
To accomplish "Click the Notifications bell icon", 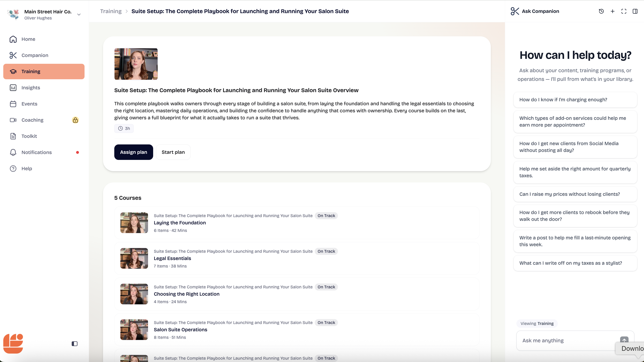I will click(13, 152).
